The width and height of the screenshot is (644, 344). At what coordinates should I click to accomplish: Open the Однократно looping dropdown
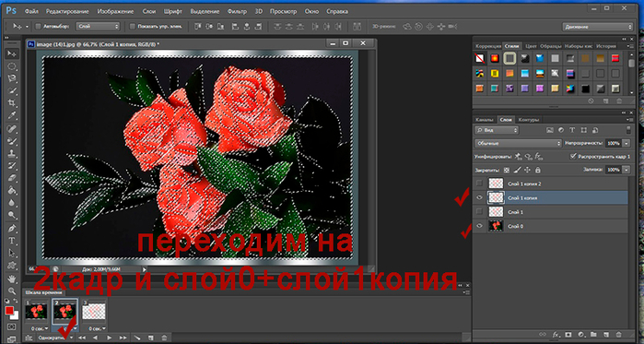coord(55,338)
